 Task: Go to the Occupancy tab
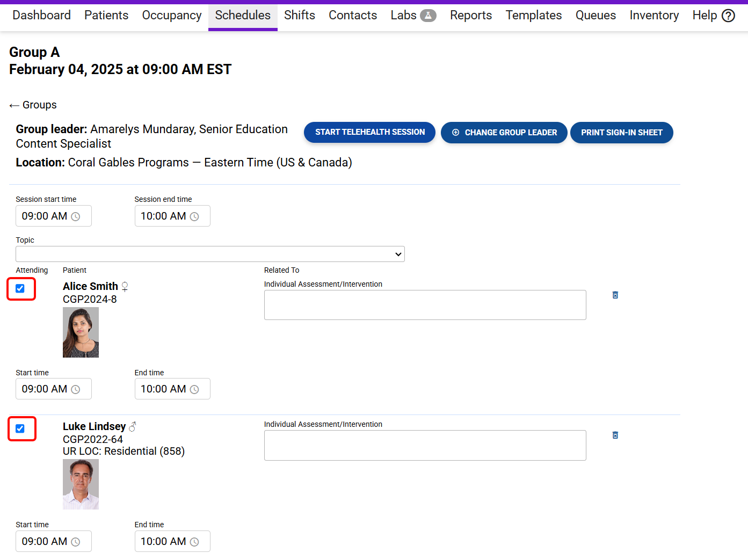click(171, 16)
